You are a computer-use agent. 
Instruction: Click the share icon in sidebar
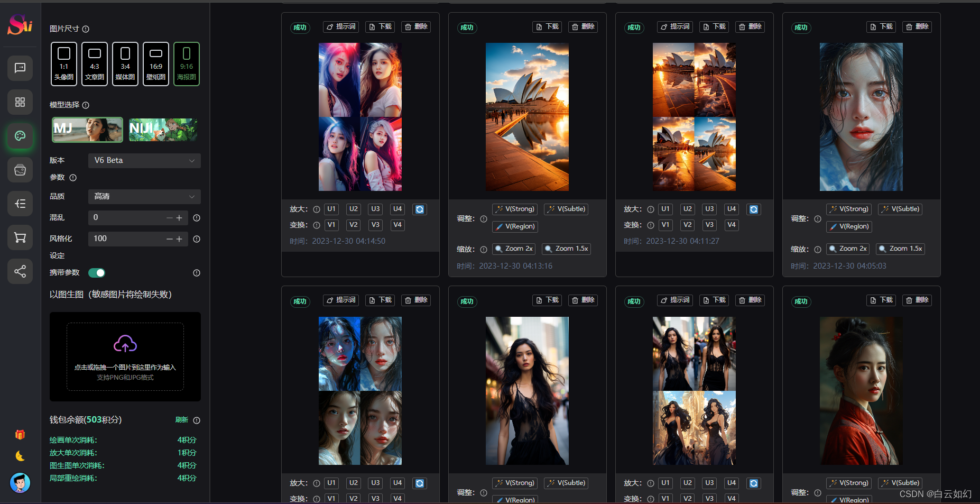[x=20, y=271]
